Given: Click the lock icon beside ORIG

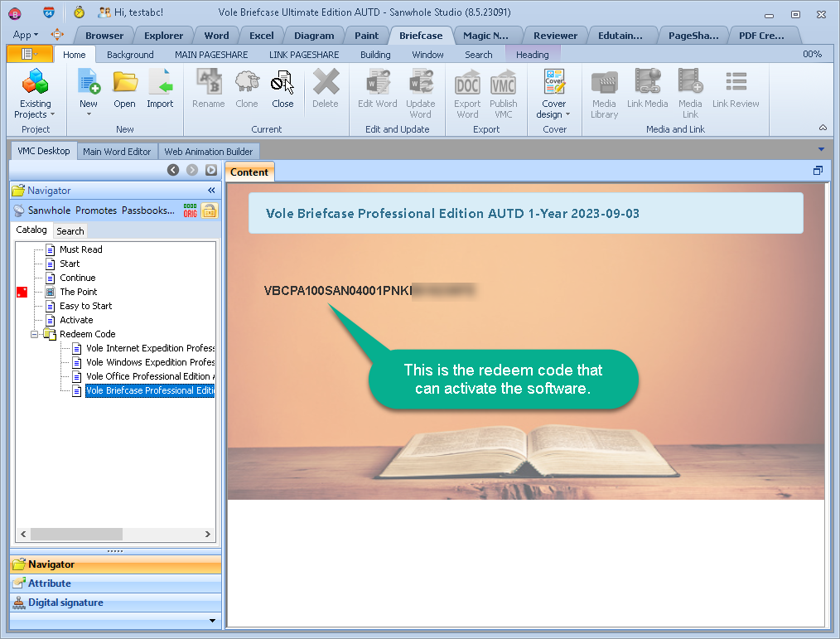Looking at the screenshot, I should 210,211.
